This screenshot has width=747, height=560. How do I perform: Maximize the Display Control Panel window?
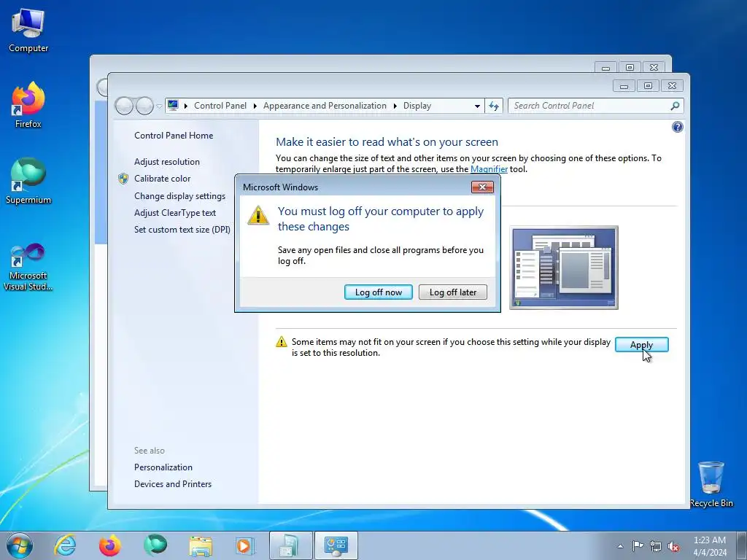pos(648,86)
